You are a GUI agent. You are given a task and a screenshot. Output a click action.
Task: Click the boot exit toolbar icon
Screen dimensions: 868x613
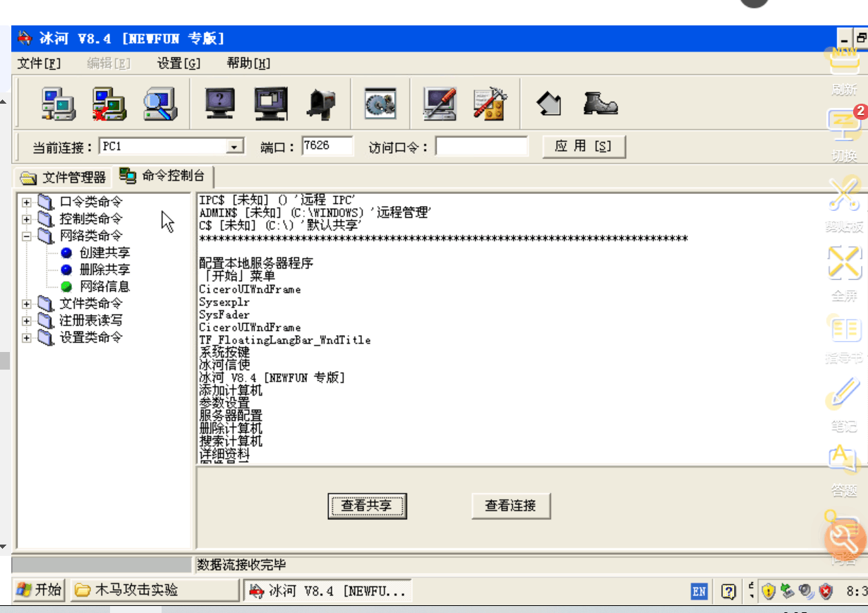point(601,104)
